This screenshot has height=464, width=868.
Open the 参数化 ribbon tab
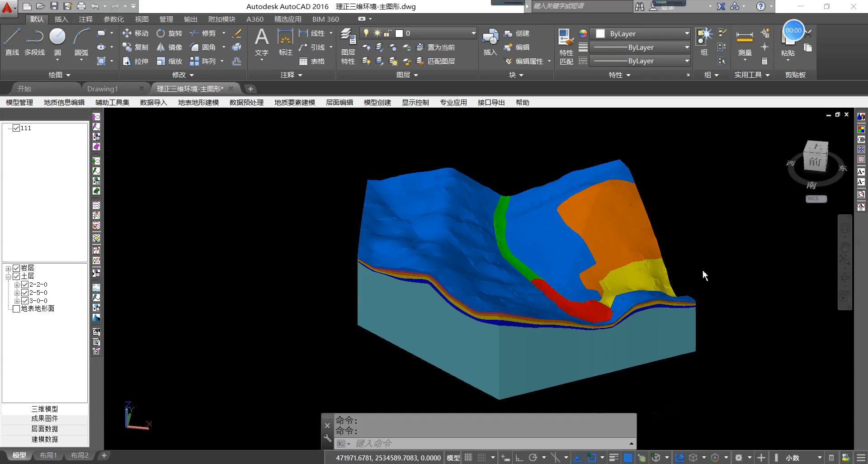pyautogui.click(x=113, y=19)
